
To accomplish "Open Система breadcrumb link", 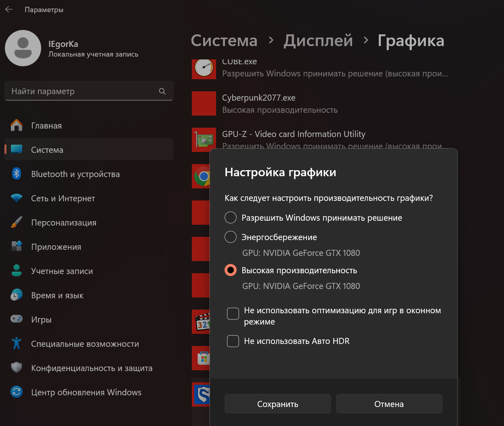I will [x=224, y=40].
